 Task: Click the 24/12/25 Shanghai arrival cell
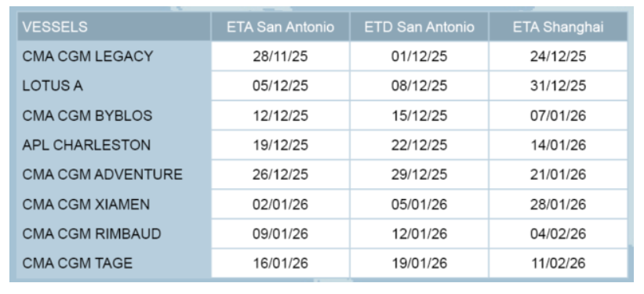pyautogui.click(x=558, y=56)
